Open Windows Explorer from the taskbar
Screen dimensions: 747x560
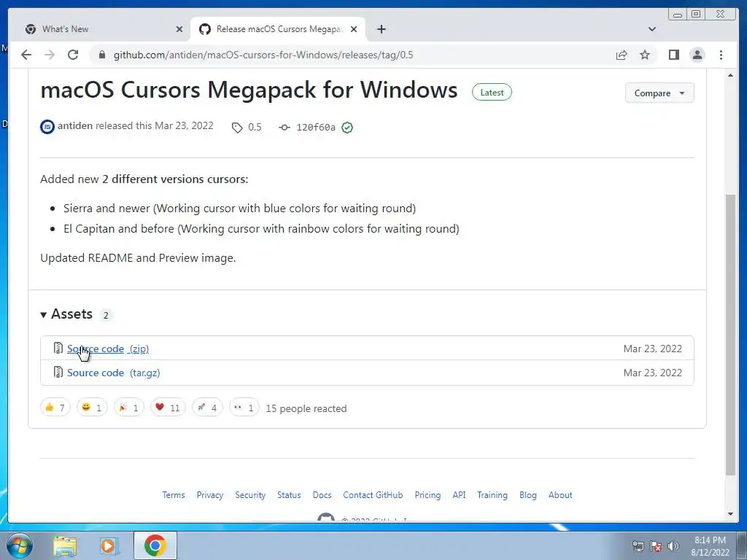coord(65,545)
